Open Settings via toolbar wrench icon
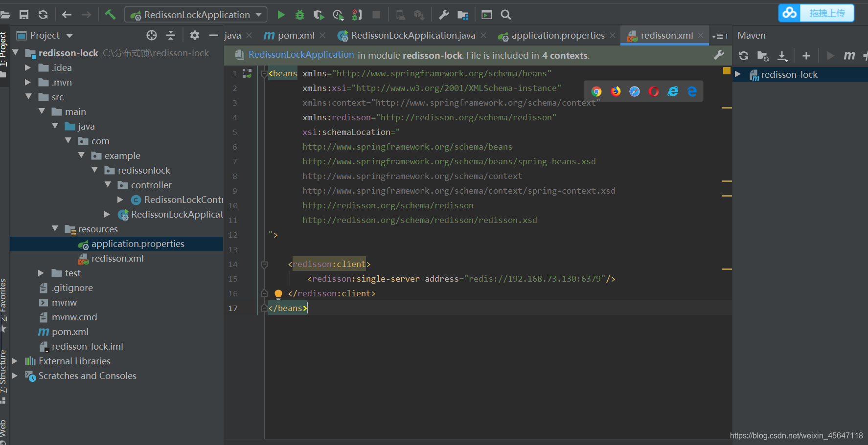 pos(444,15)
